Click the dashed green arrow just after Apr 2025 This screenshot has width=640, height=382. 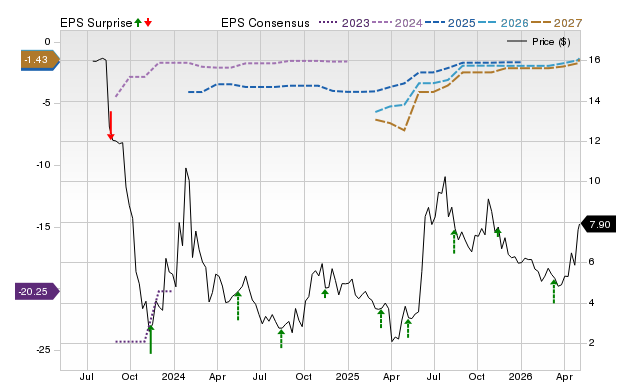pyautogui.click(x=408, y=329)
